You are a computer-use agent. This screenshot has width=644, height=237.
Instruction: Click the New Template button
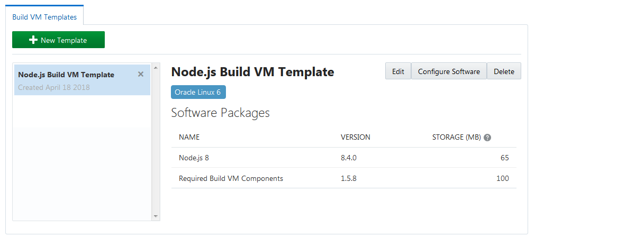point(58,40)
